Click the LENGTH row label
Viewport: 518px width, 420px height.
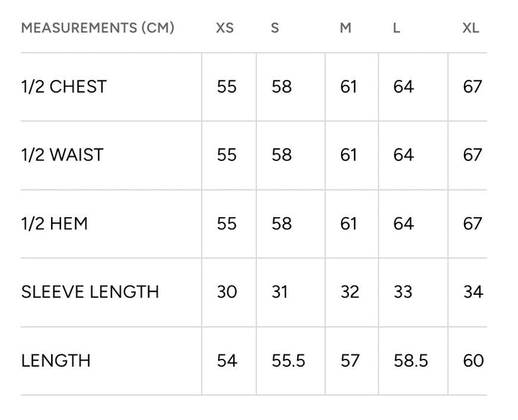[x=56, y=360]
